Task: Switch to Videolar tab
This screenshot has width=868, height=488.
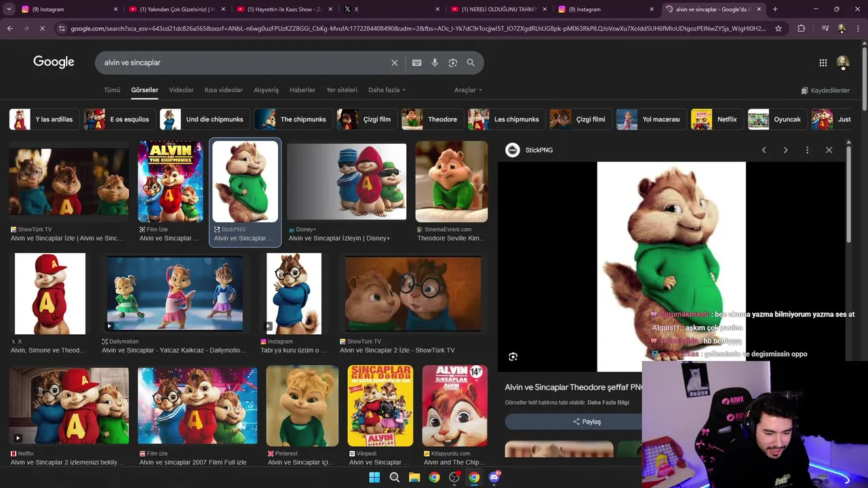Action: [181, 90]
